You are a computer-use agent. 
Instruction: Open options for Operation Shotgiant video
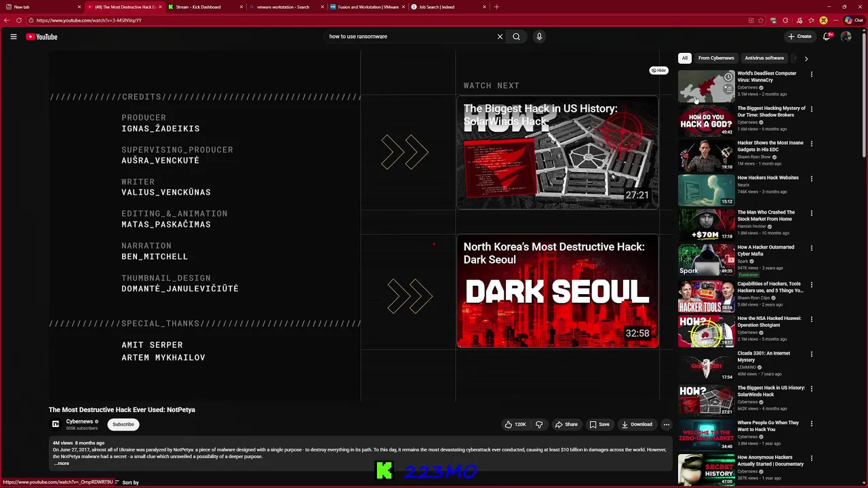click(811, 319)
